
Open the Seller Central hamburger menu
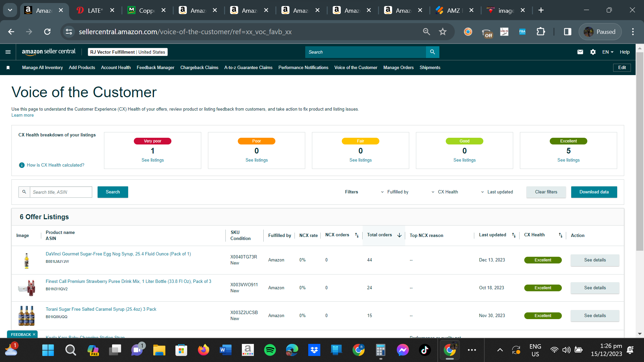[x=8, y=52]
